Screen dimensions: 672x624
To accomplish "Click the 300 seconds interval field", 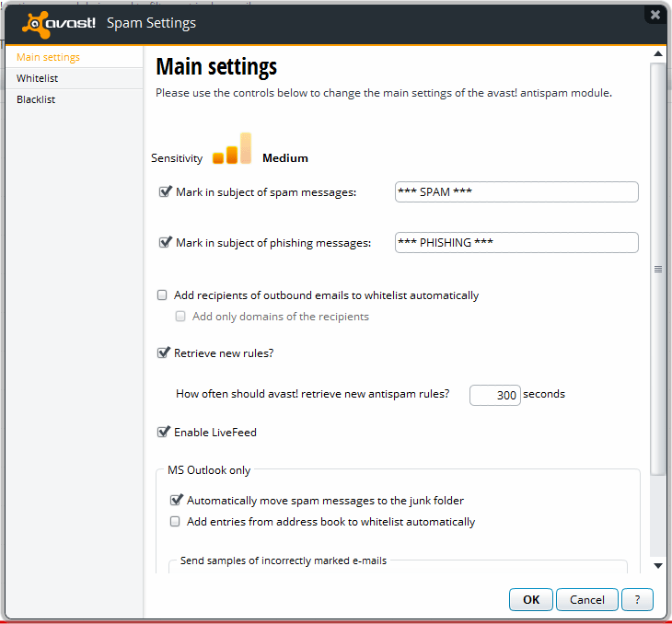I will (x=495, y=395).
